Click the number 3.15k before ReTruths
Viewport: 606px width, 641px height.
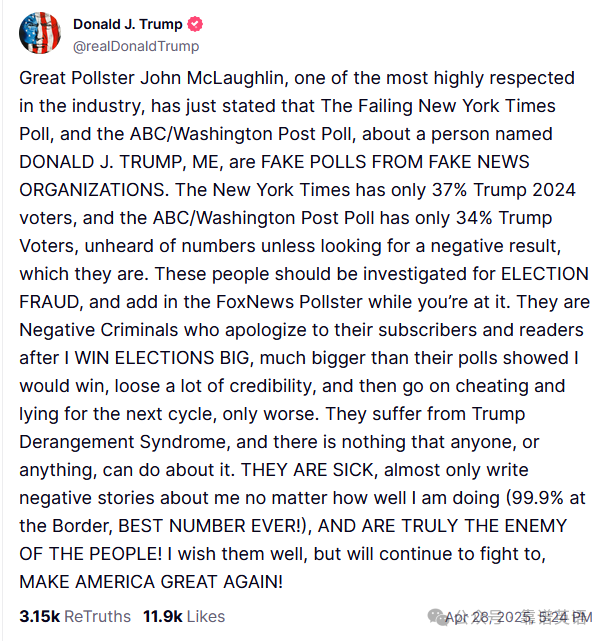pos(40,616)
